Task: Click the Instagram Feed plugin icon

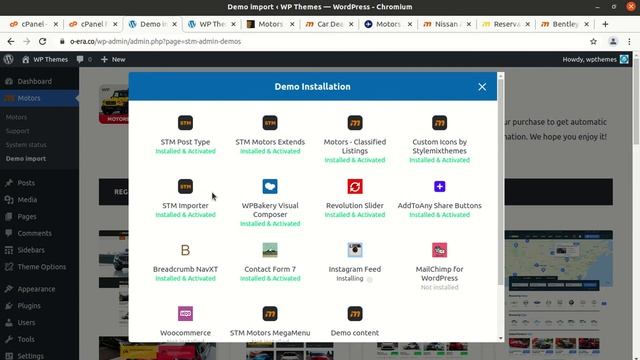Action: click(355, 250)
